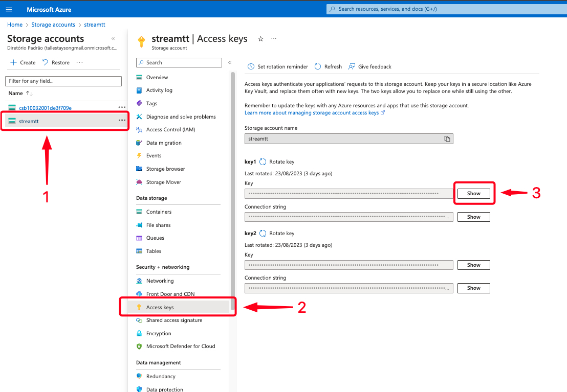Show the key1 Key value
This screenshot has width=567, height=392.
coord(473,194)
